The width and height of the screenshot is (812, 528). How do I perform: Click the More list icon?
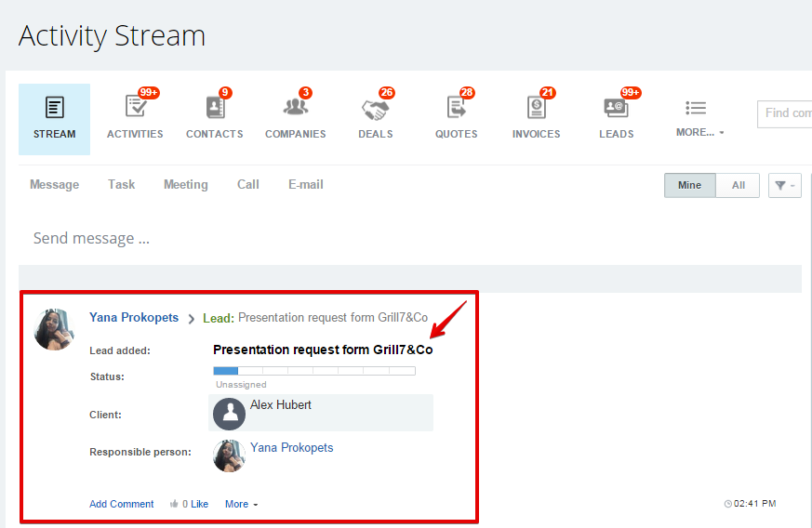(x=696, y=108)
